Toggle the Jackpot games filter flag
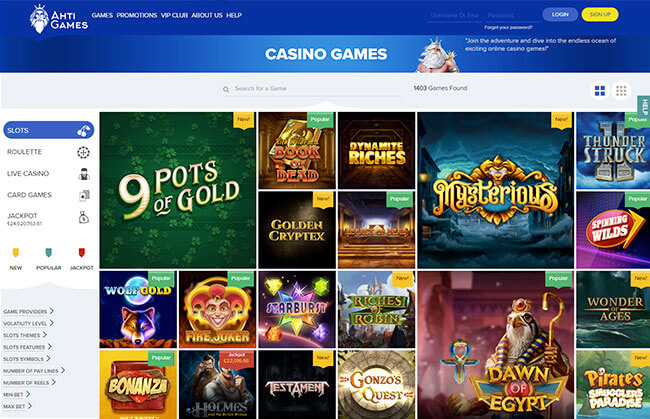This screenshot has height=419, width=650. [82, 252]
